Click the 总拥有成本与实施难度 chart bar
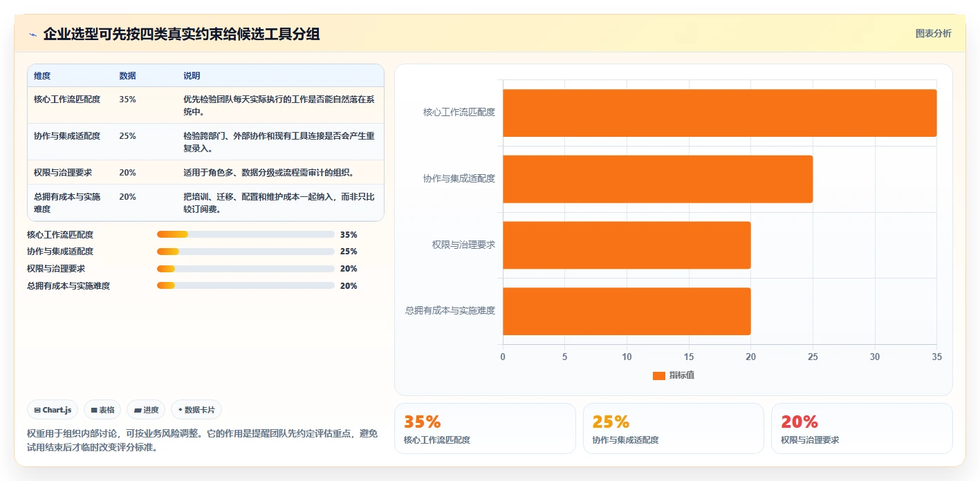The height and width of the screenshot is (481, 980). 627,312
